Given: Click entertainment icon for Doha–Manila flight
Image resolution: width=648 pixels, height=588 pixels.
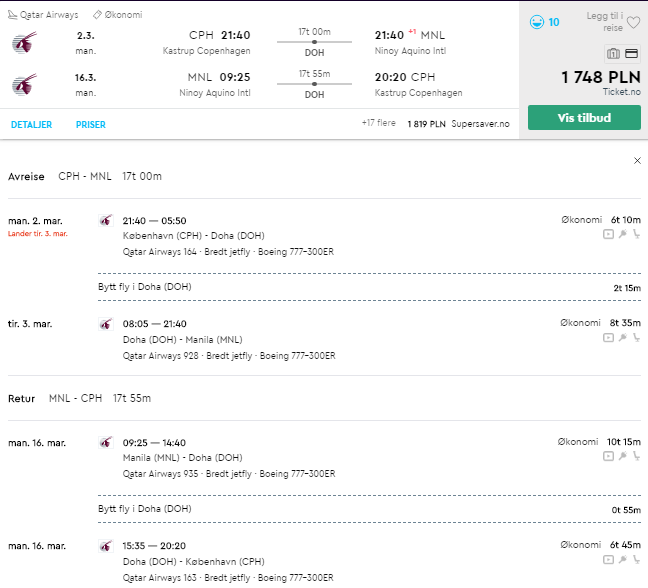Looking at the screenshot, I should pos(608,338).
